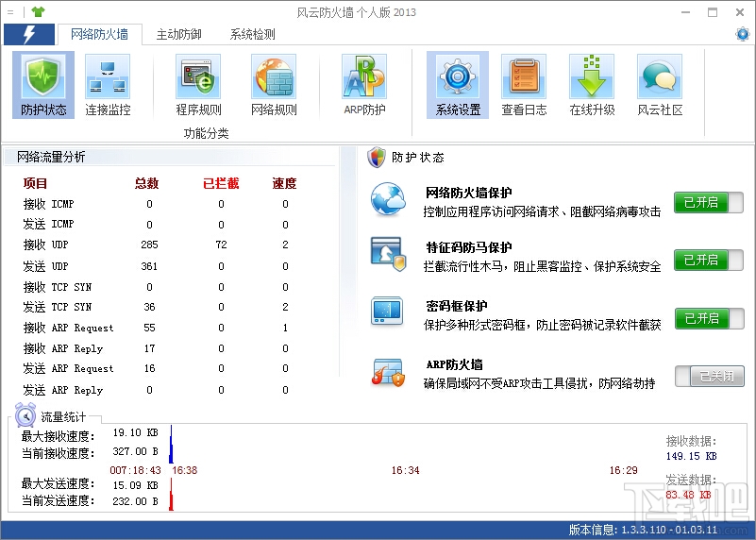Image resolution: width=756 pixels, height=540 pixels.
Task: Open the 连接监控 network icon
Action: [x=108, y=85]
